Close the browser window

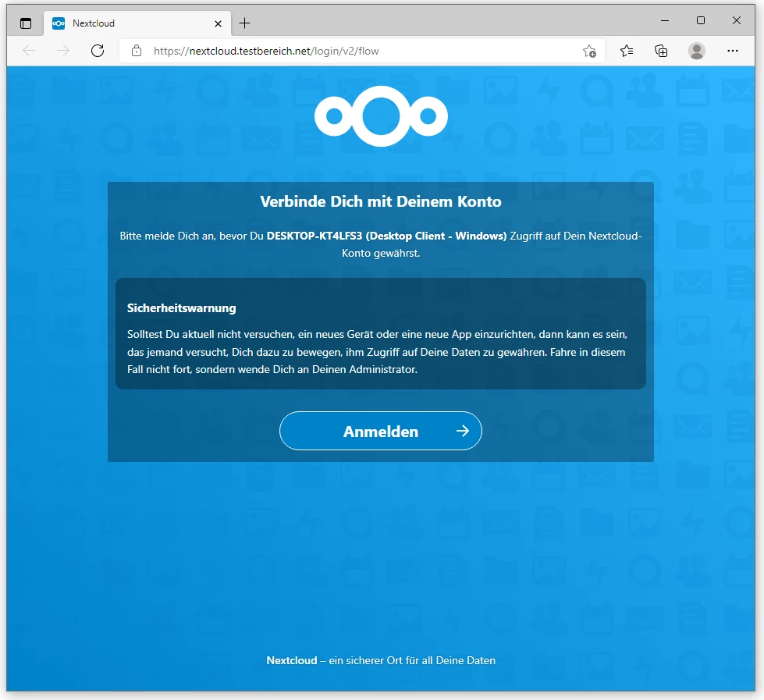[737, 20]
